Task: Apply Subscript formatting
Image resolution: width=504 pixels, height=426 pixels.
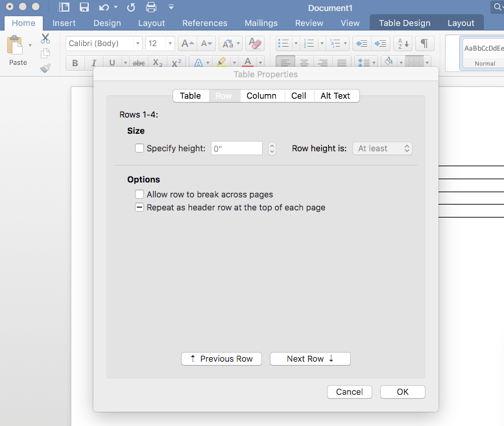Action: tap(158, 63)
